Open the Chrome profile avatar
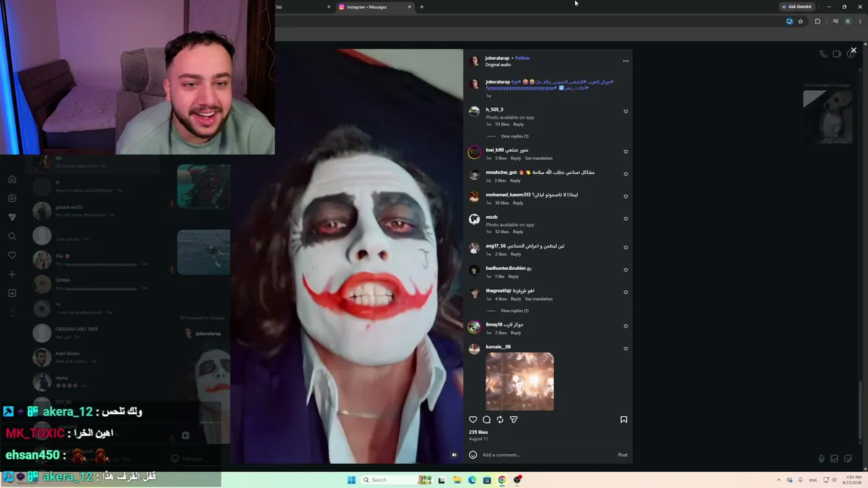Screen dimensions: 868x488 click(x=847, y=21)
